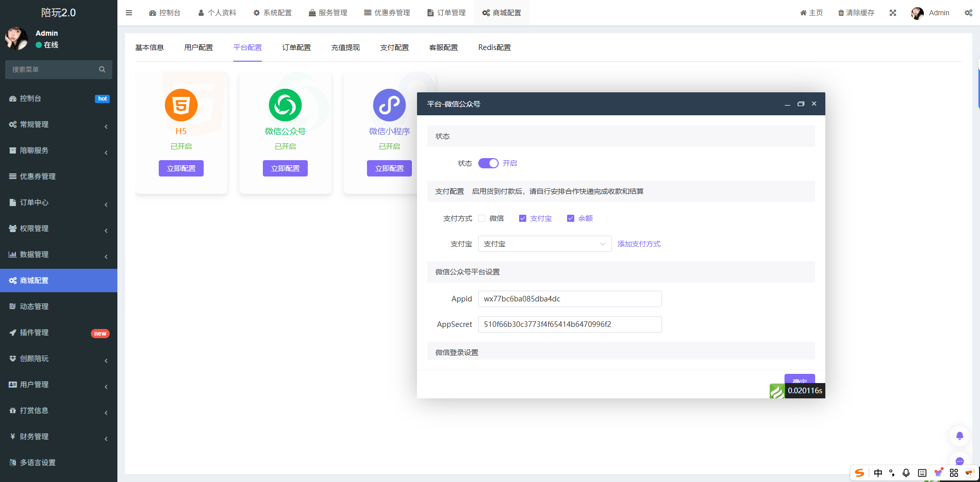Uncheck the 支付宝 payment checkbox

click(x=523, y=218)
